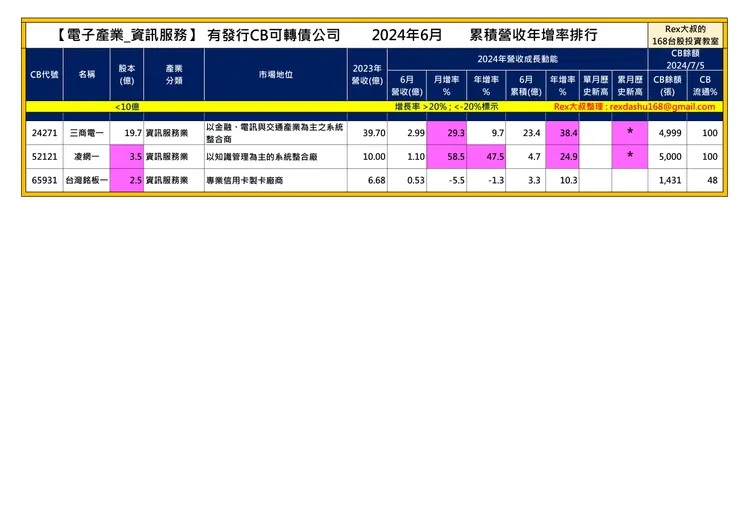740x523 pixels.
Task: Click the description 專業信用卡製卡廠商
Action: tap(244, 180)
